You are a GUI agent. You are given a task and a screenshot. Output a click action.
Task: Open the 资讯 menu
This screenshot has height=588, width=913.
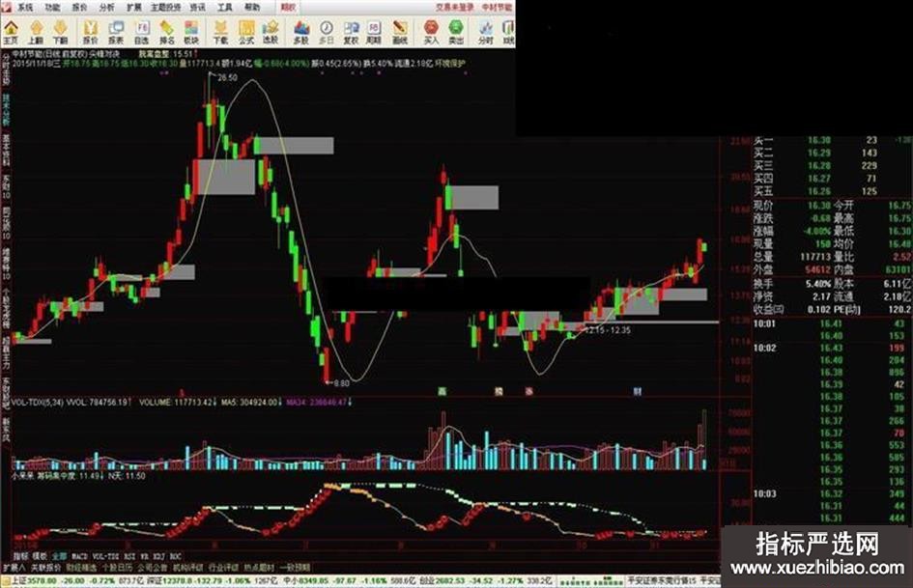click(x=198, y=8)
